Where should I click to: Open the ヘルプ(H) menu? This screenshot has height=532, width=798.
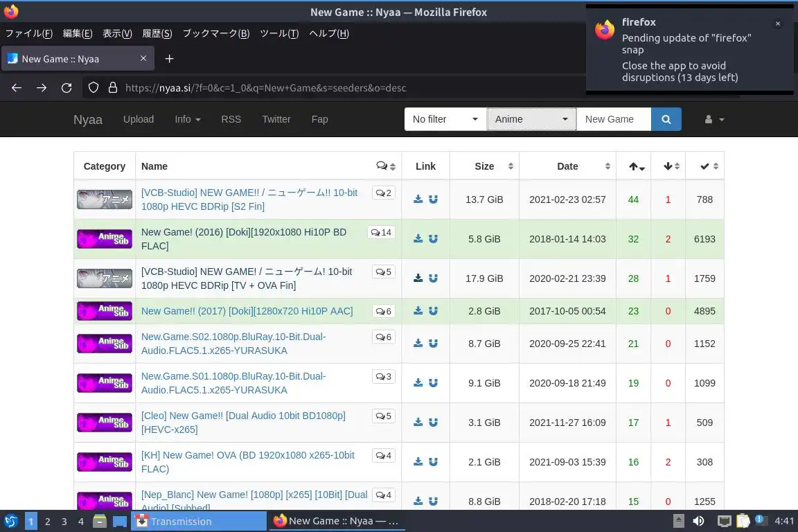tap(329, 34)
